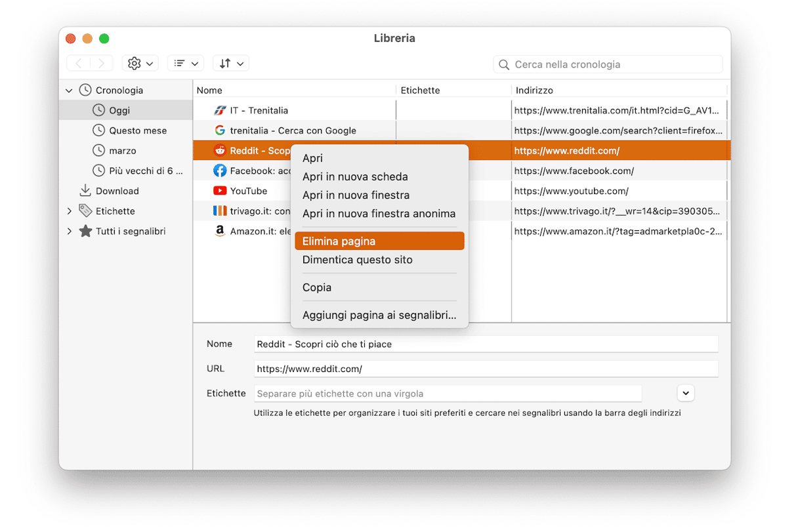Click the trivago favicon in the list
Screen dimensions: 798x532
coord(220,211)
